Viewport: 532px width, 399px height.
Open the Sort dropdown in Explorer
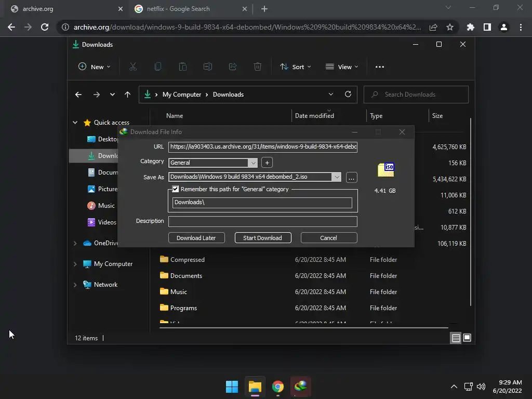[296, 67]
